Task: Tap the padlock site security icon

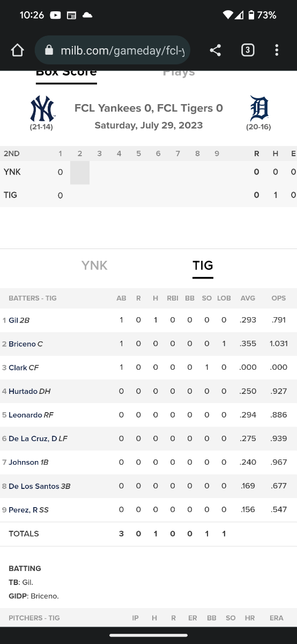Action: coord(49,50)
